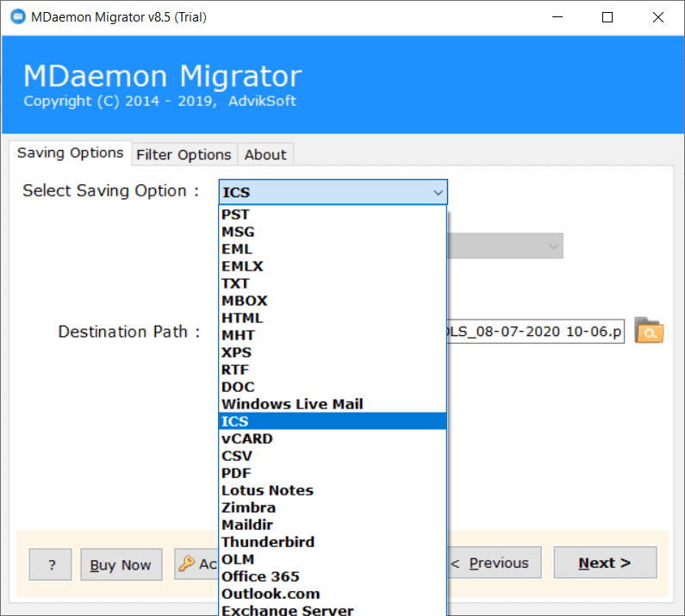Select MHT in the dropdown list
685x616 pixels.
[x=333, y=335]
